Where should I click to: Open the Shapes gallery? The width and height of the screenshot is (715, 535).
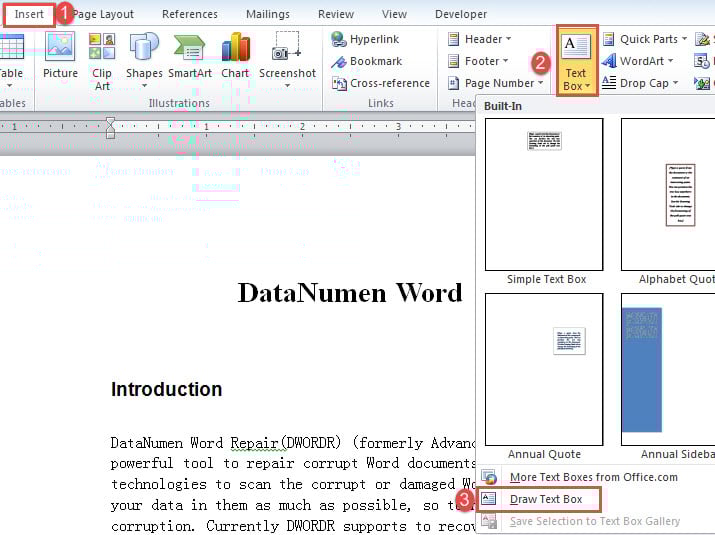click(x=144, y=59)
